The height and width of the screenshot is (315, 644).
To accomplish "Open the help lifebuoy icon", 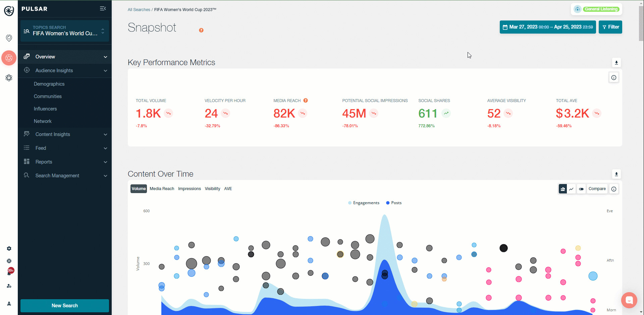I will [x=9, y=261].
